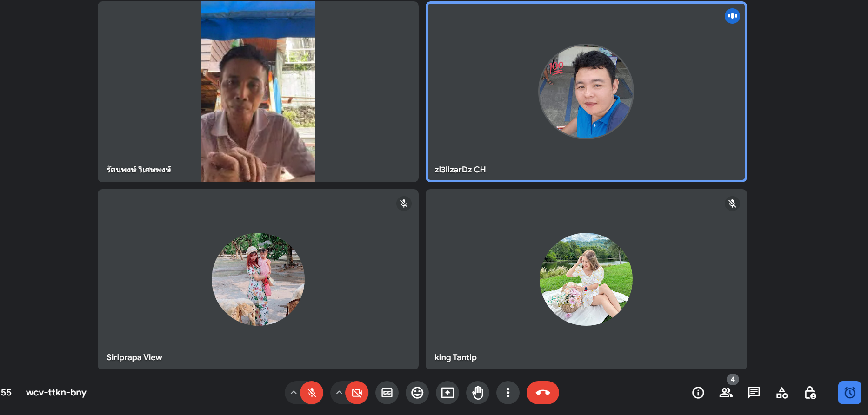
Task: Select Siriprapa View's tile
Action: click(x=258, y=279)
